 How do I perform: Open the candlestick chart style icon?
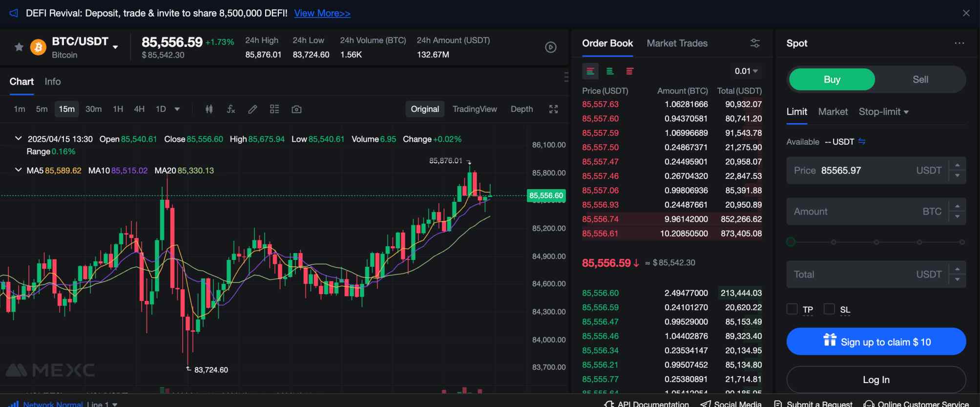click(x=209, y=109)
